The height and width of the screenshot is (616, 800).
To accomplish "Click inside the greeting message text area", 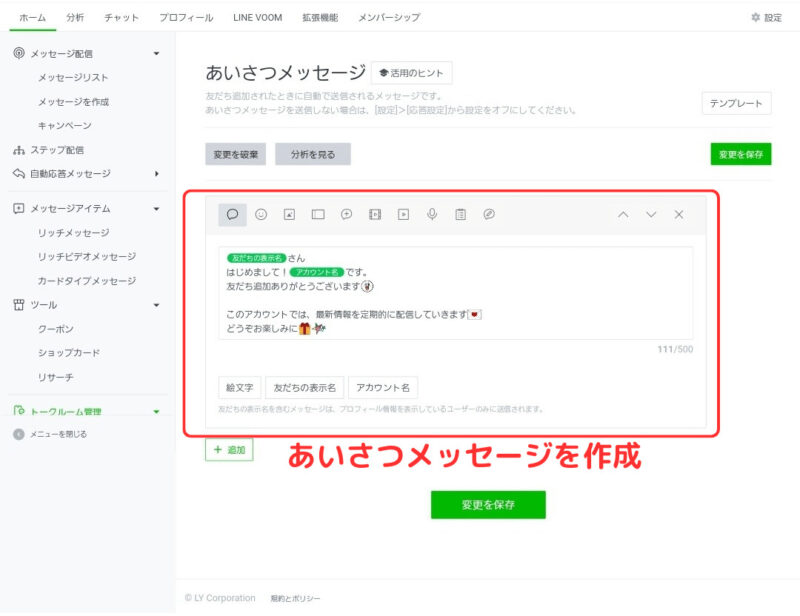I will [456, 293].
